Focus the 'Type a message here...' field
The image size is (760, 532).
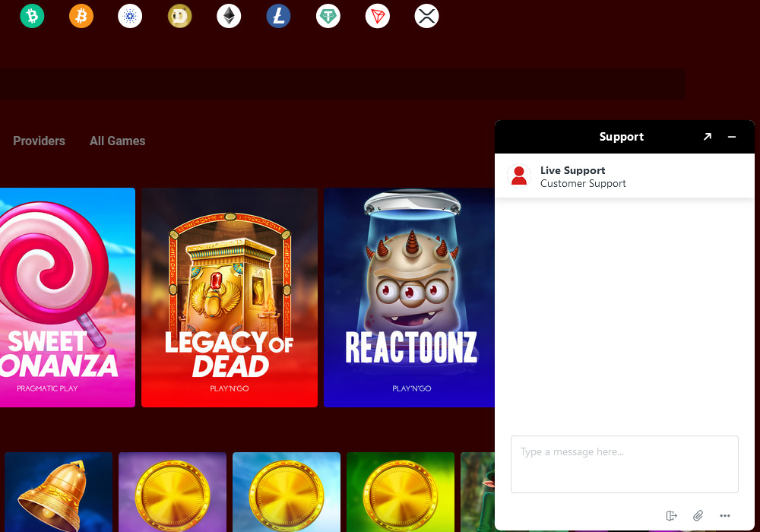point(624,464)
